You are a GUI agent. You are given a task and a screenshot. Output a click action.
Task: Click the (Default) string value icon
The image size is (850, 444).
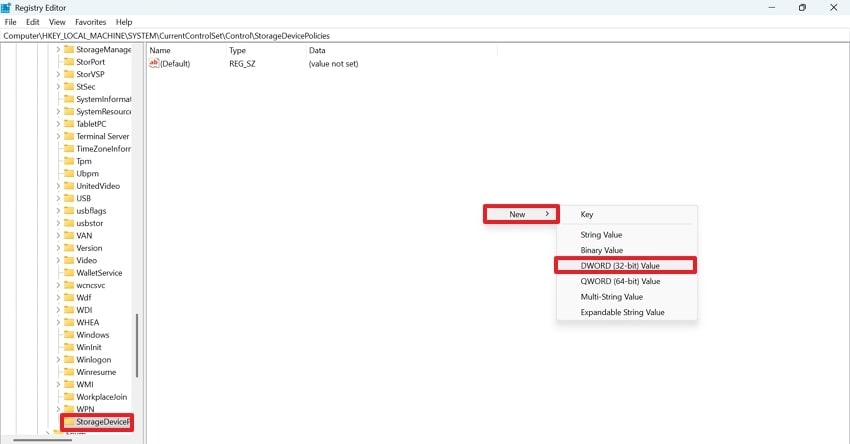click(154, 63)
